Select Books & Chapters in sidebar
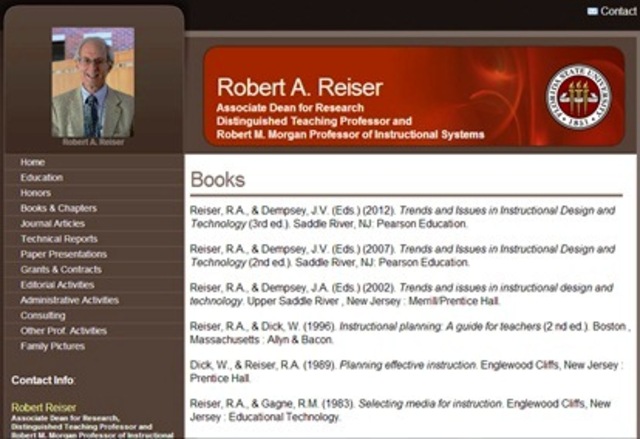 coord(59,208)
